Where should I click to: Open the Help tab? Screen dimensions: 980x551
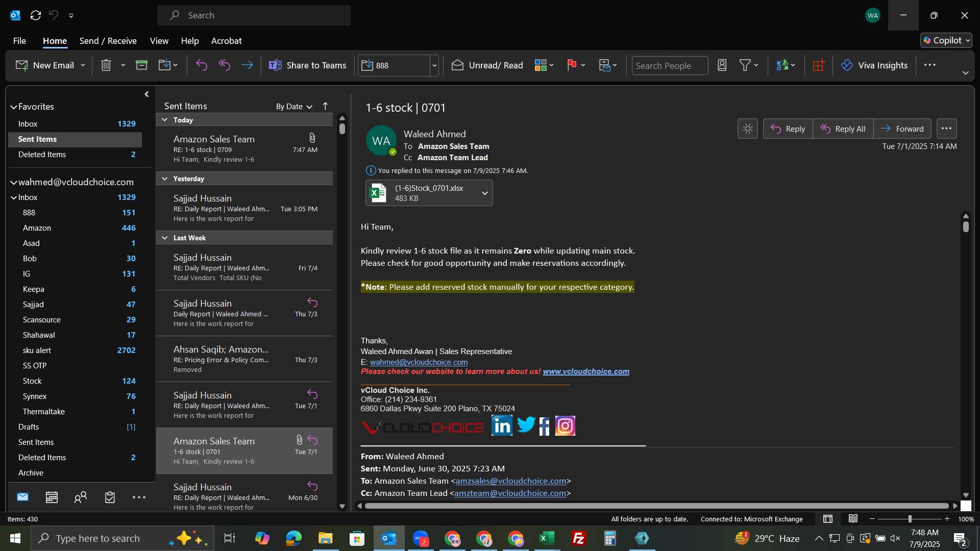pyautogui.click(x=190, y=41)
